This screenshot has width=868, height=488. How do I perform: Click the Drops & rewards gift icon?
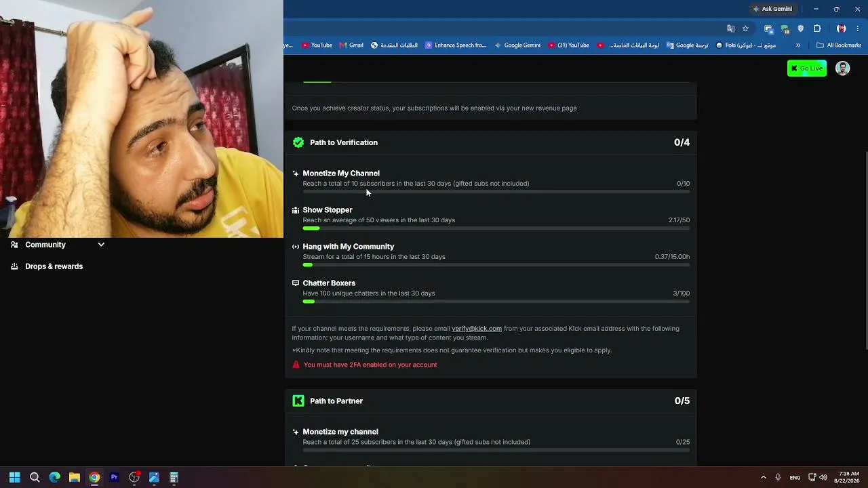point(14,266)
